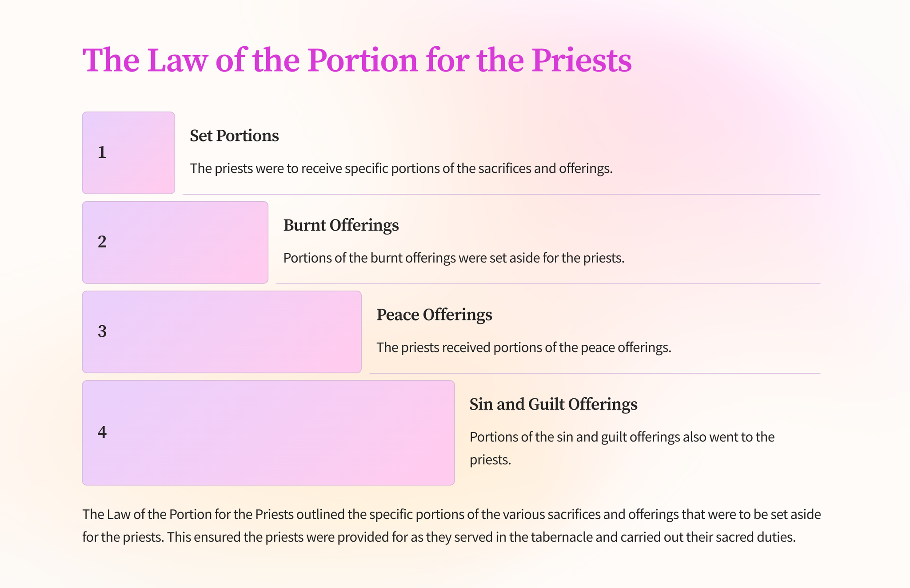Click the number 3 in the third box

point(102,332)
